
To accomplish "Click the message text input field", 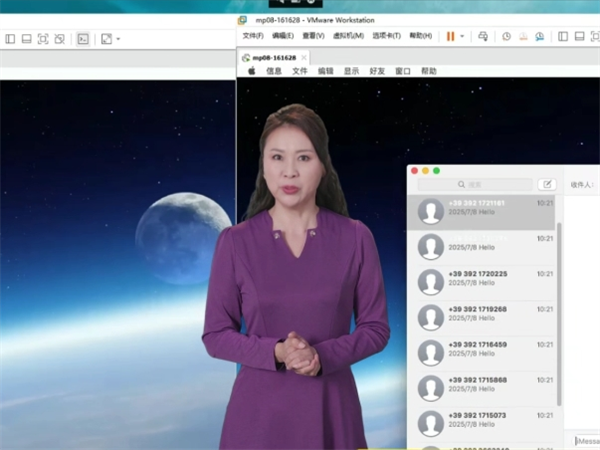I will [587, 440].
